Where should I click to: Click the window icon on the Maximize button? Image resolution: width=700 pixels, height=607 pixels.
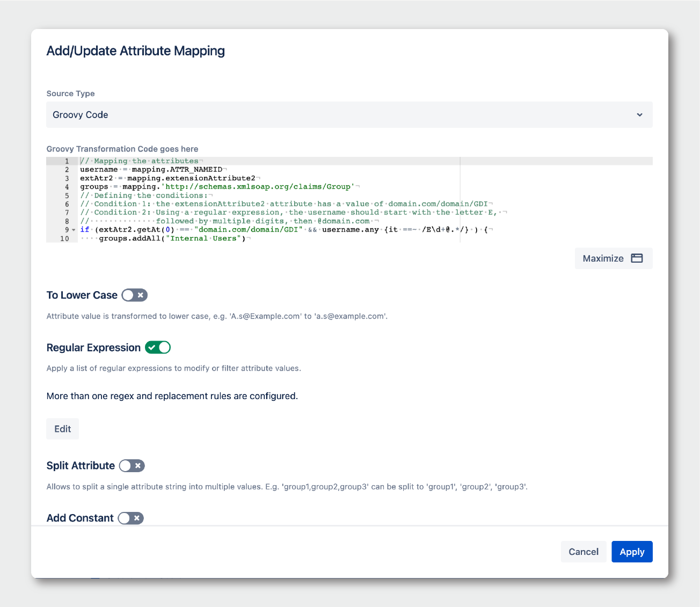(x=637, y=258)
